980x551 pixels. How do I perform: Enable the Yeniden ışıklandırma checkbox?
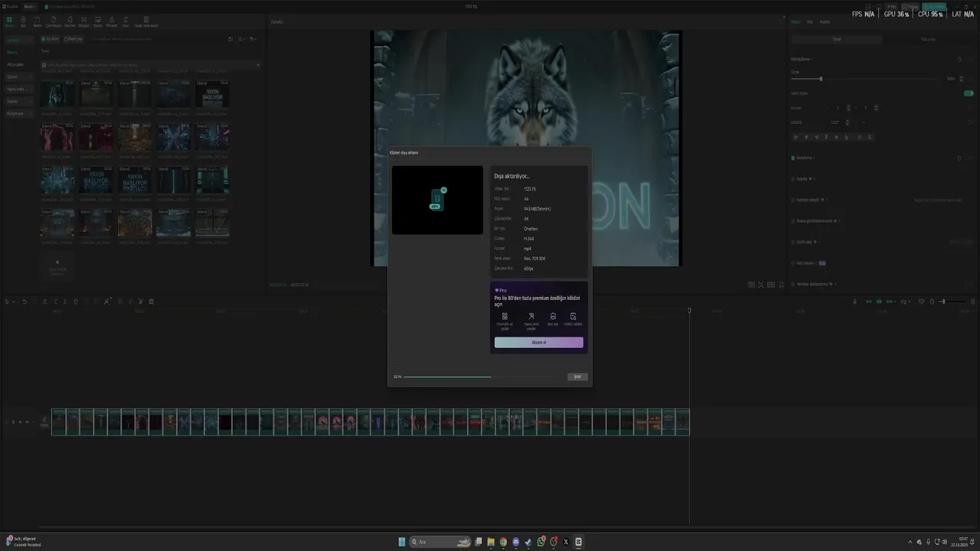tap(792, 284)
